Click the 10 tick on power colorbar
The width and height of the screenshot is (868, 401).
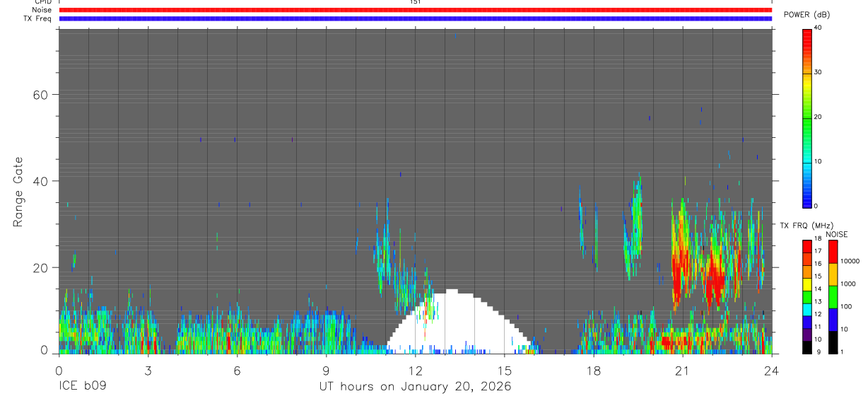[x=818, y=161]
